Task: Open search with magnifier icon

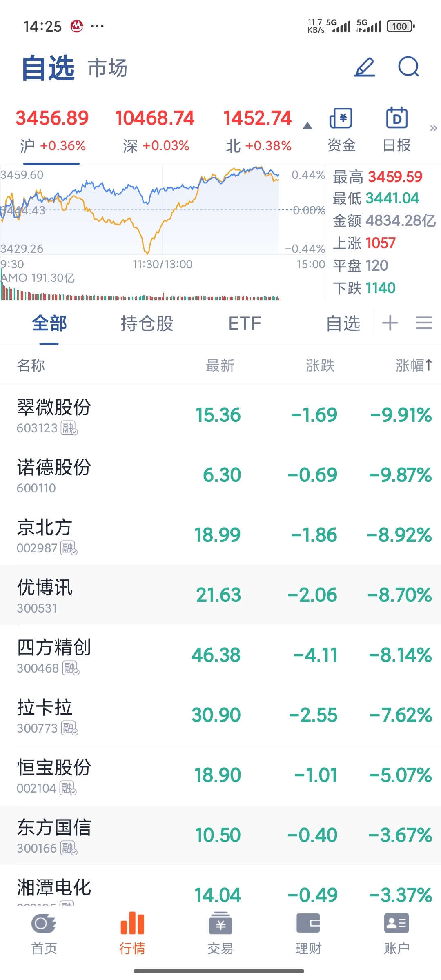Action: tap(409, 67)
